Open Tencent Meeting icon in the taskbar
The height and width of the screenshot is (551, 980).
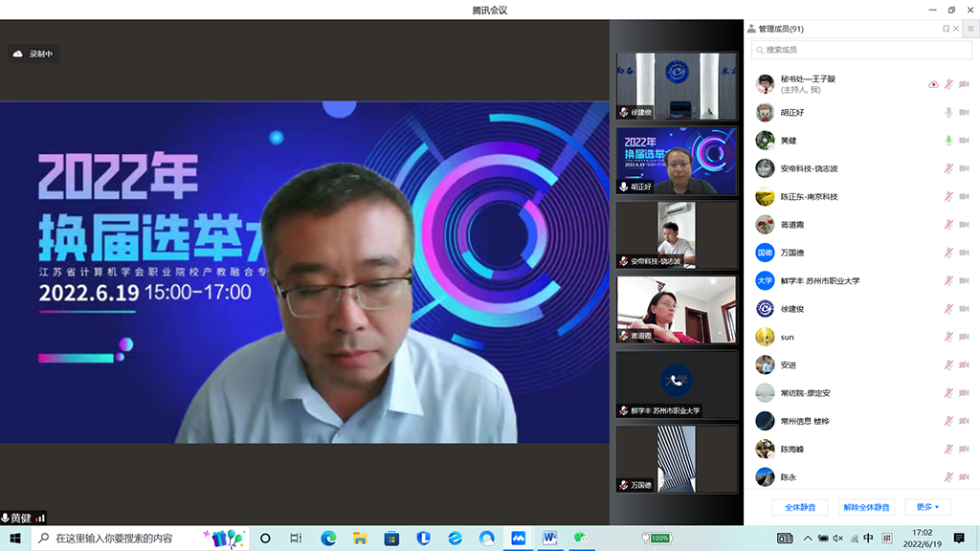point(518,539)
